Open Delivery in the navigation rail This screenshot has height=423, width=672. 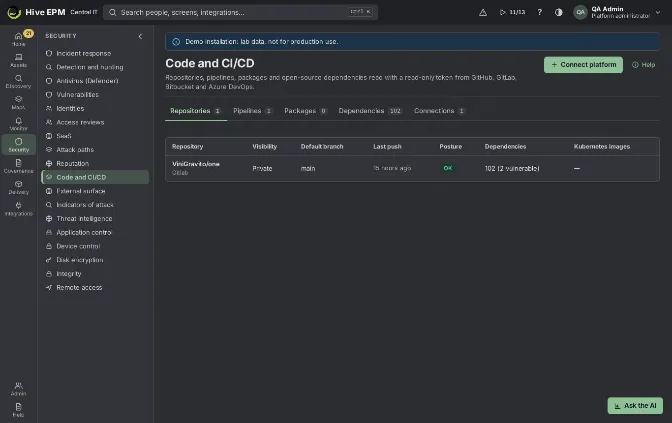(x=18, y=187)
